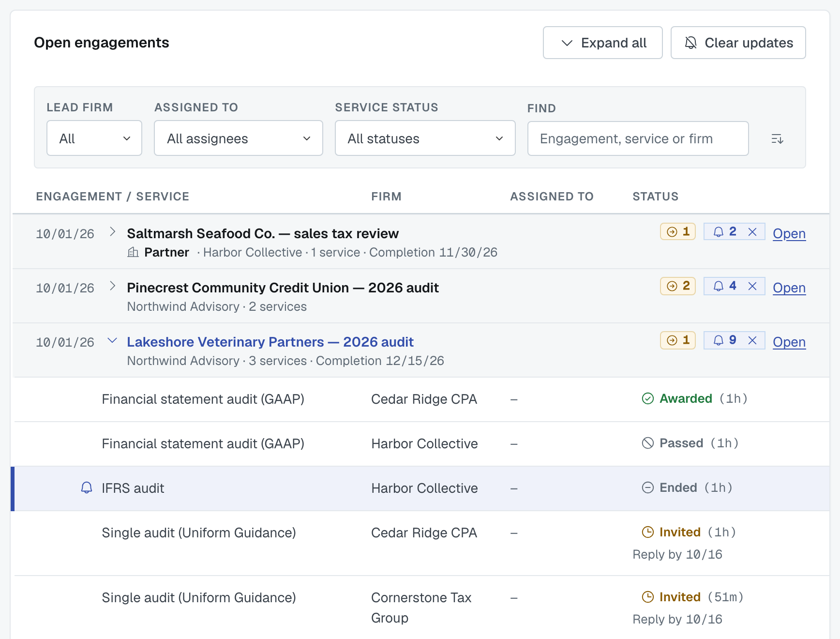
Task: Click the Pinecrest pending badge showing 2
Action: (x=678, y=286)
